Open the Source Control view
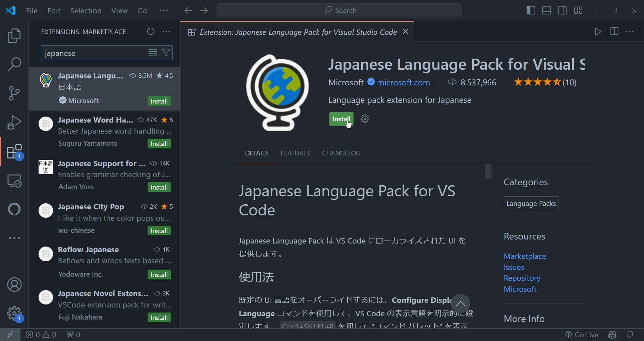This screenshot has height=341, width=644. [14, 93]
